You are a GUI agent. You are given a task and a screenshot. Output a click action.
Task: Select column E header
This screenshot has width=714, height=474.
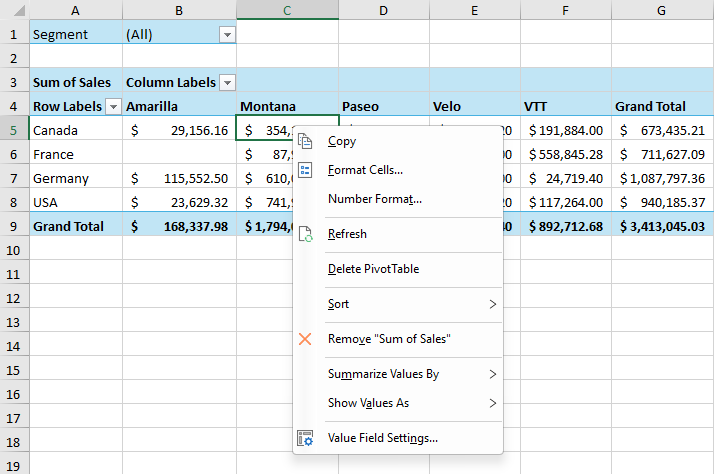click(475, 10)
